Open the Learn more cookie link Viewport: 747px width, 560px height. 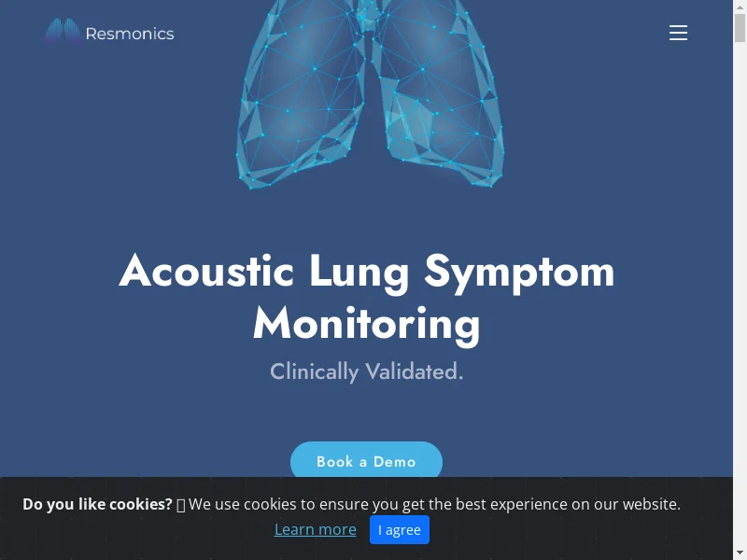point(316,529)
